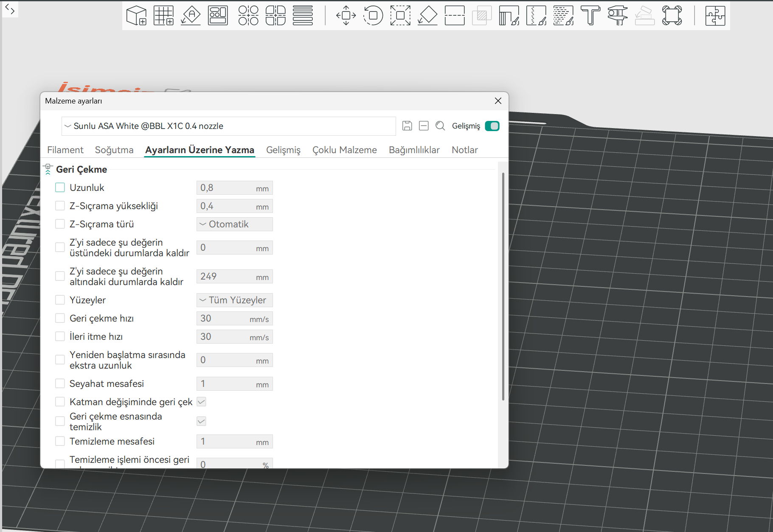
Task: Select the Auto orient toolbar icon
Action: [x=191, y=16]
